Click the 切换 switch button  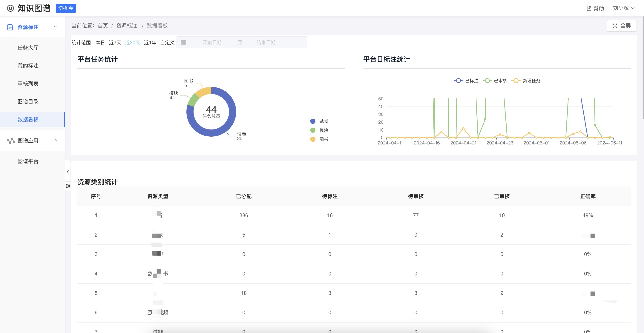coord(66,8)
